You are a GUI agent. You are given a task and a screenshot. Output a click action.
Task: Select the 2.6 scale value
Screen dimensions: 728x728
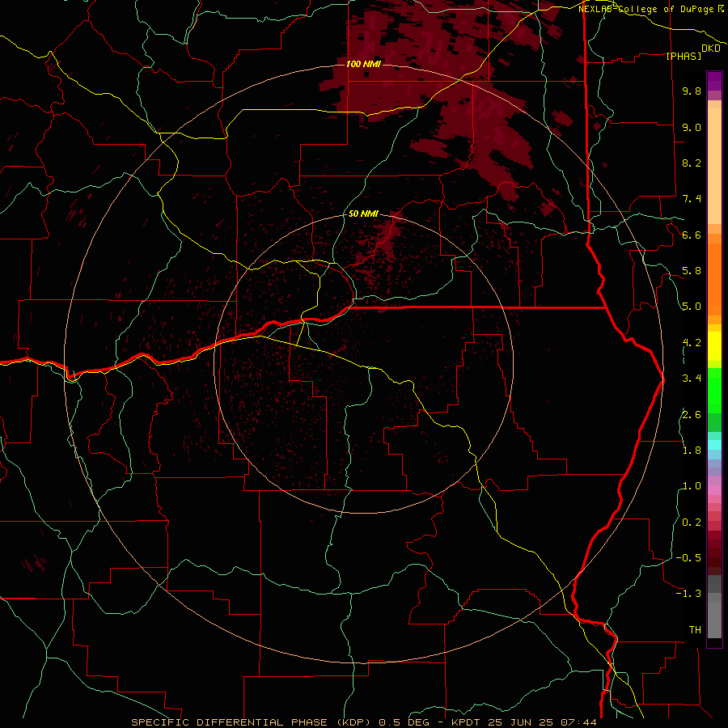[x=692, y=415]
